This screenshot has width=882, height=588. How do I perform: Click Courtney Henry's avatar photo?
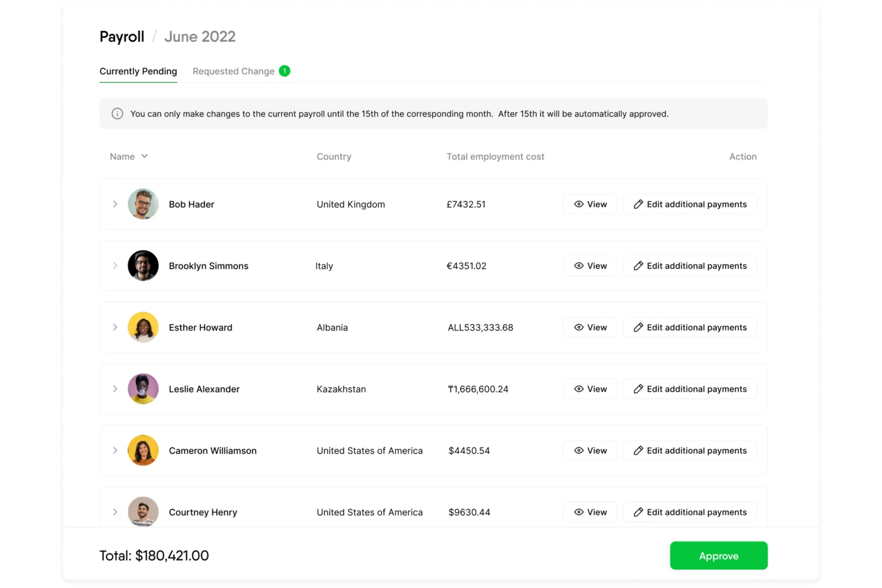143,511
